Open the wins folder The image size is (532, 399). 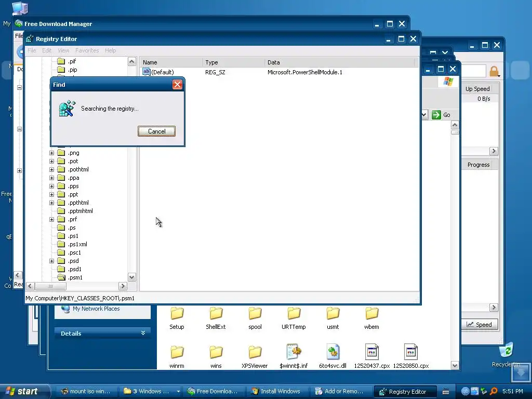click(x=216, y=357)
